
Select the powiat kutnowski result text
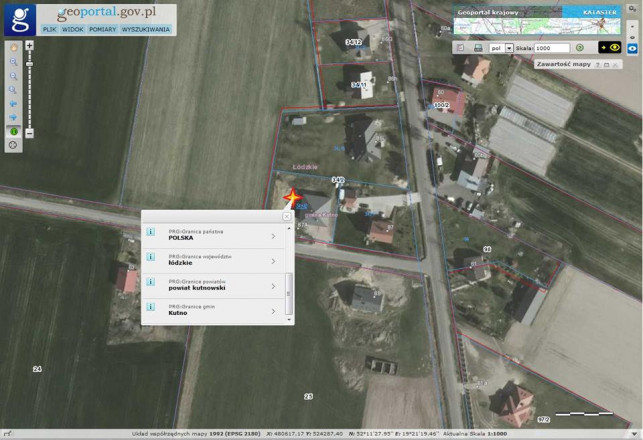197,288
